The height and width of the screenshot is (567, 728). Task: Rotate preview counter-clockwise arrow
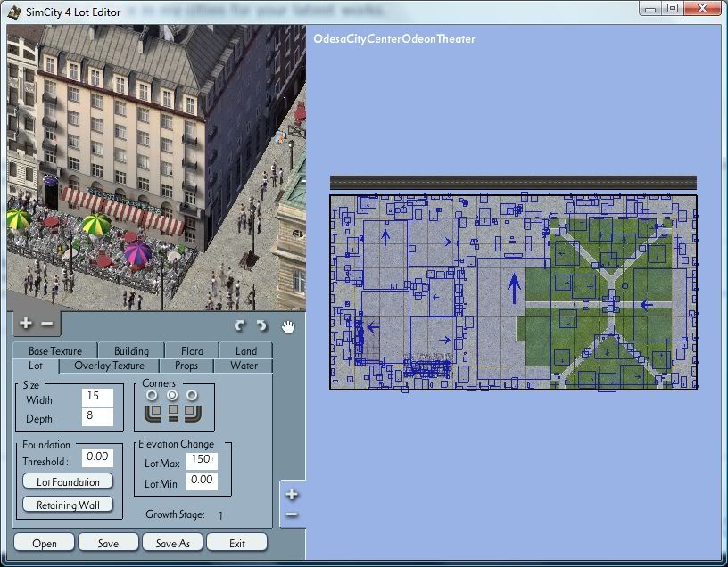pos(240,326)
